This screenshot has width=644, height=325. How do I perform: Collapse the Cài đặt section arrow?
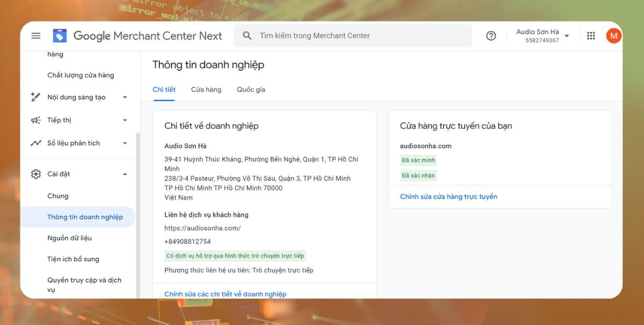(125, 174)
